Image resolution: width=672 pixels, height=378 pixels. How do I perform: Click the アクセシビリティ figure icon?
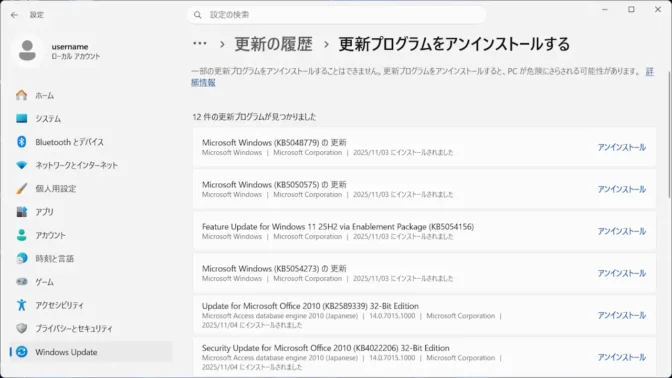[21, 305]
